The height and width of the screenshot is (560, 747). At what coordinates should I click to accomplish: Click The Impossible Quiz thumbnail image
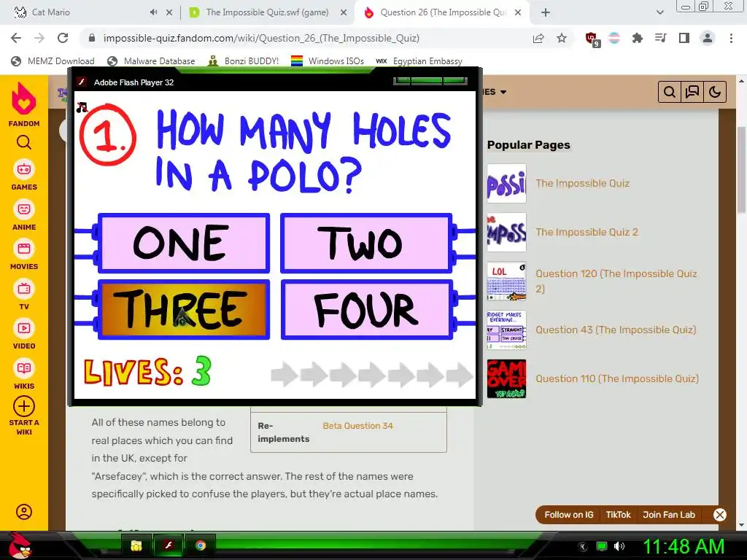pyautogui.click(x=506, y=183)
